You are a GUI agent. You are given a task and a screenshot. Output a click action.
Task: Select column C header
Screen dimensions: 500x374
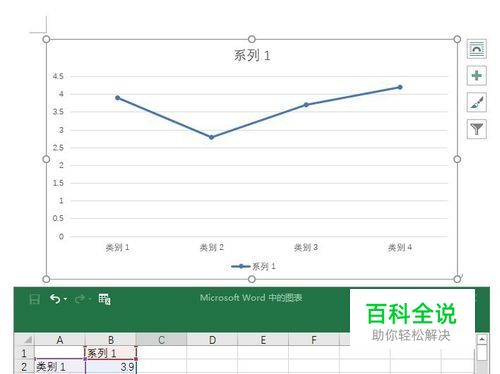161,340
